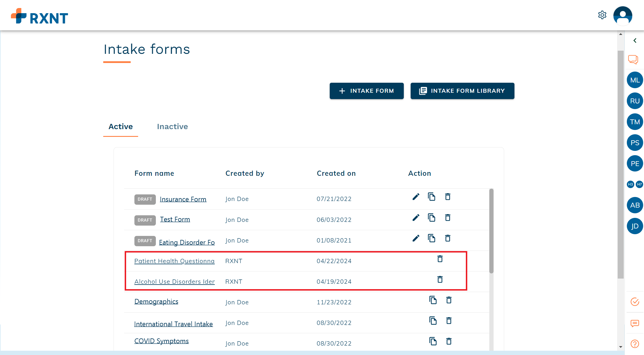Open the Test Form link
Image resolution: width=644 pixels, height=355 pixels.
[x=175, y=219]
